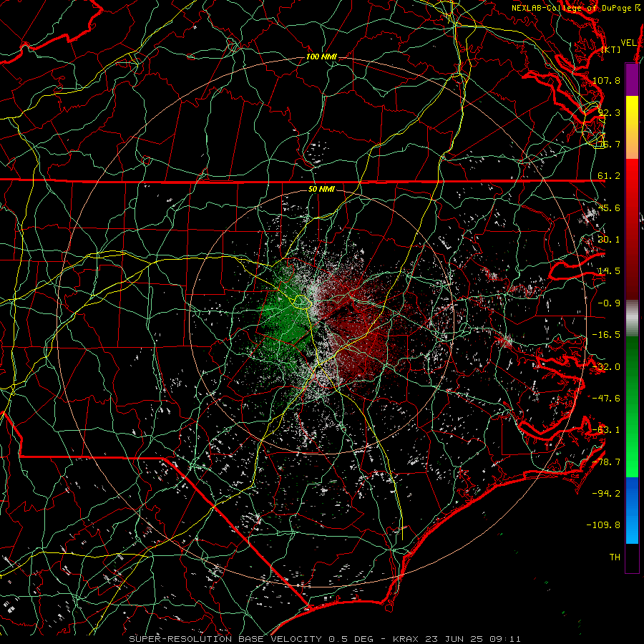
Task: Click the 107.8 value on the velocity scale
Action: [606, 80]
